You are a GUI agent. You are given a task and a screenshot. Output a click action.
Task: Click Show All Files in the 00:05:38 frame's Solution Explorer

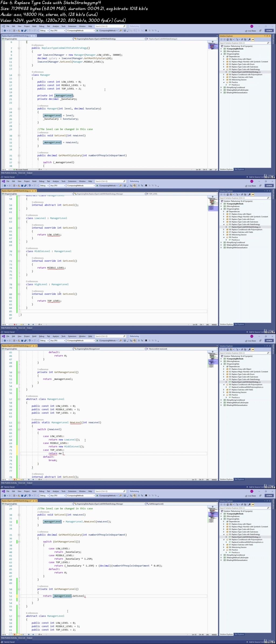(245, 350)
